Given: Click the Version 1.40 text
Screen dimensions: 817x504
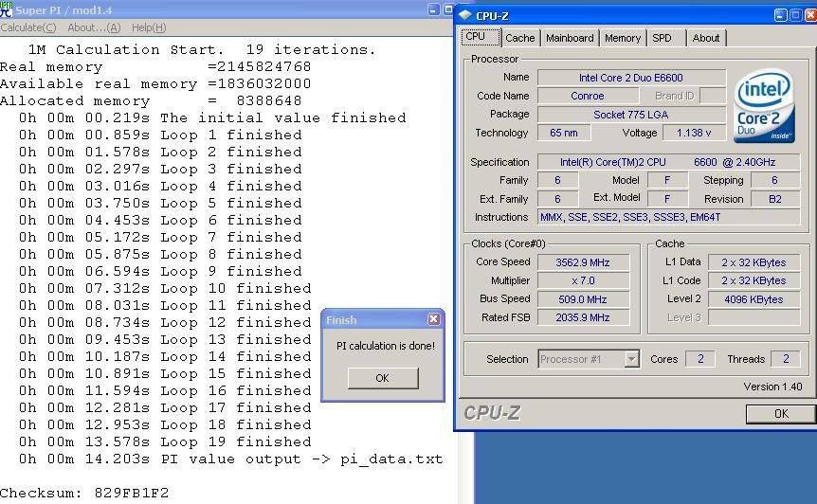Looking at the screenshot, I should click(772, 387).
